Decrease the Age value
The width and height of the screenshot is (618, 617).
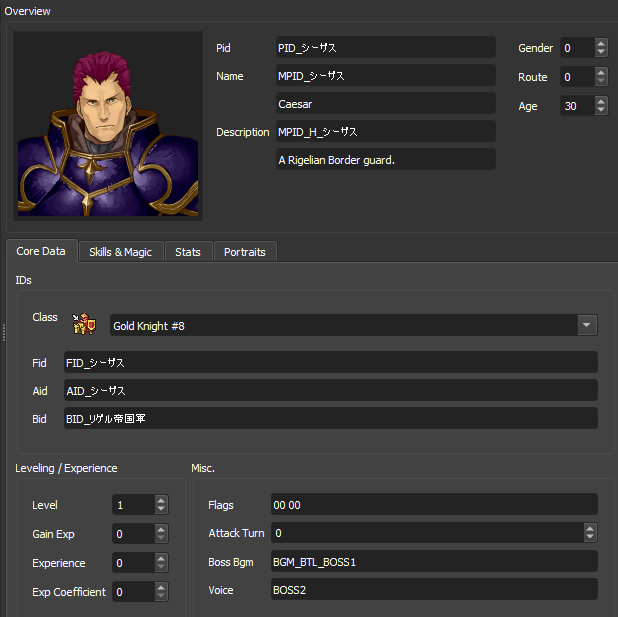pyautogui.click(x=601, y=110)
